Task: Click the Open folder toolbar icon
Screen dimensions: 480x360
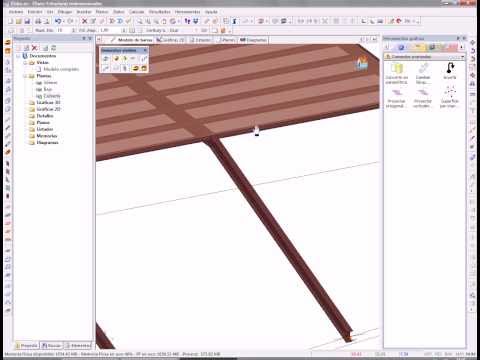Action: pos(19,21)
